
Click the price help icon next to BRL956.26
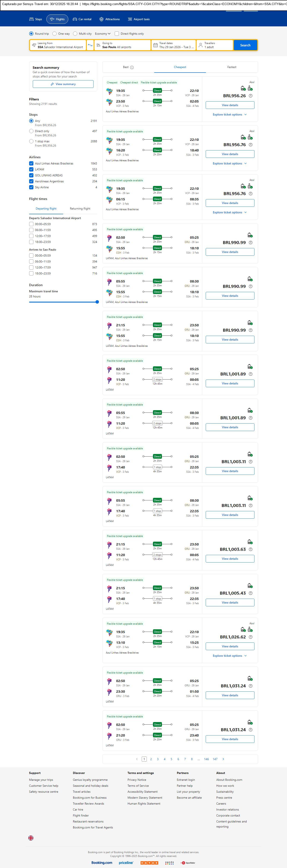coord(250,96)
